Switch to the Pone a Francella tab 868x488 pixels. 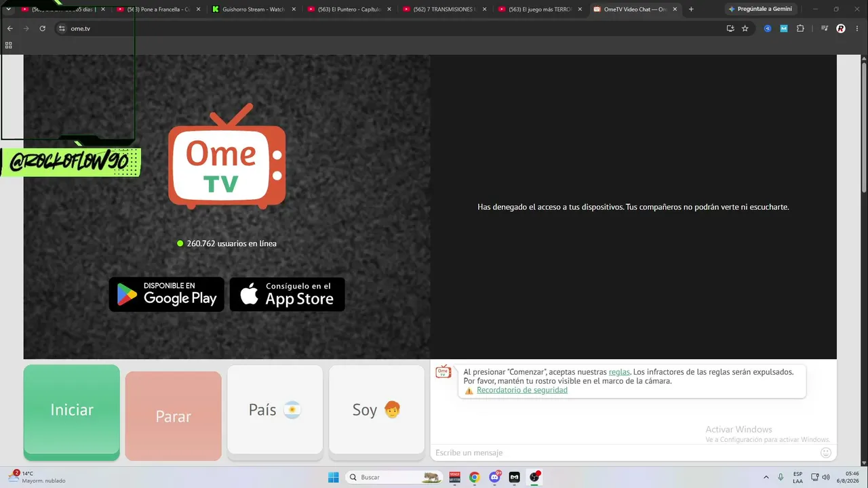pos(159,9)
